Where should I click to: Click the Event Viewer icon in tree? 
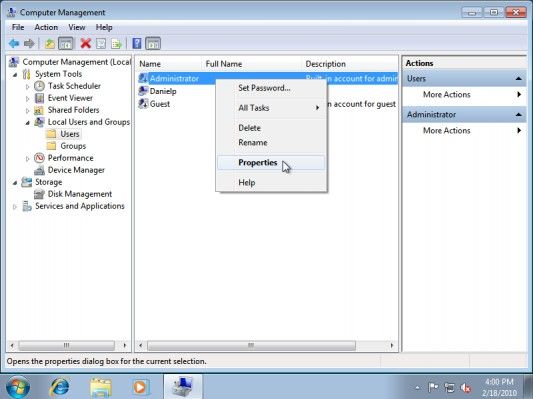coord(39,98)
